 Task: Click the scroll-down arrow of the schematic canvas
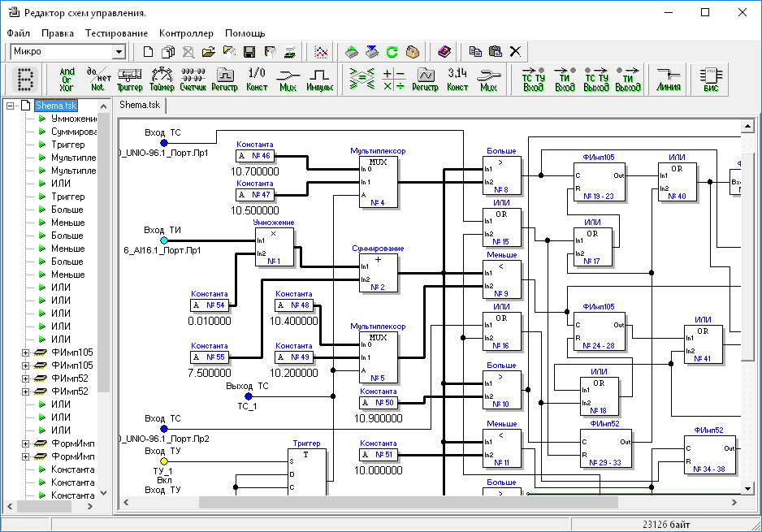click(x=747, y=488)
